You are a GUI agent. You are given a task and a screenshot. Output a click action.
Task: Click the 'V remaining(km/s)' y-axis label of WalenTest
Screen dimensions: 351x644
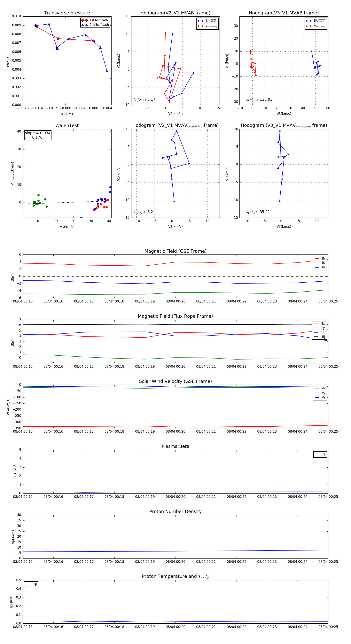point(12,173)
